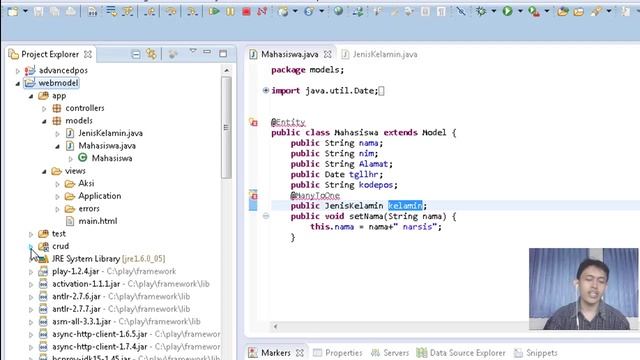Click the Search flashlight icon
The image size is (640, 360).
coord(596,11)
